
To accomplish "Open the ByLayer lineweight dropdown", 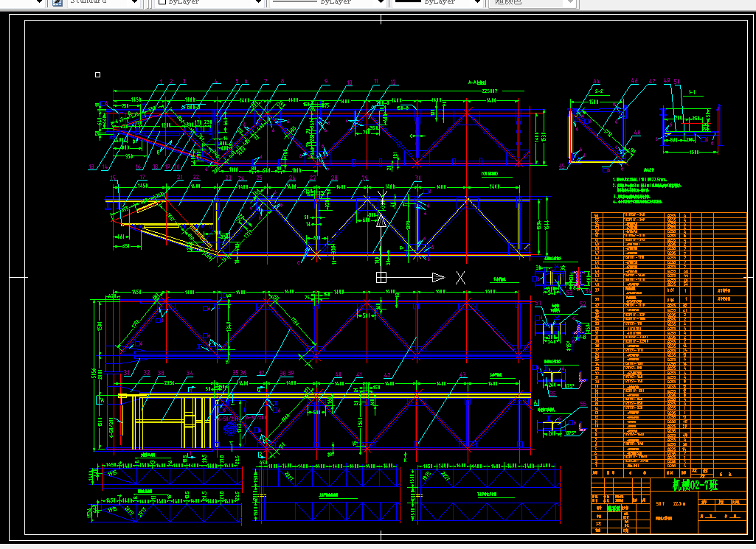I will coord(477,2).
